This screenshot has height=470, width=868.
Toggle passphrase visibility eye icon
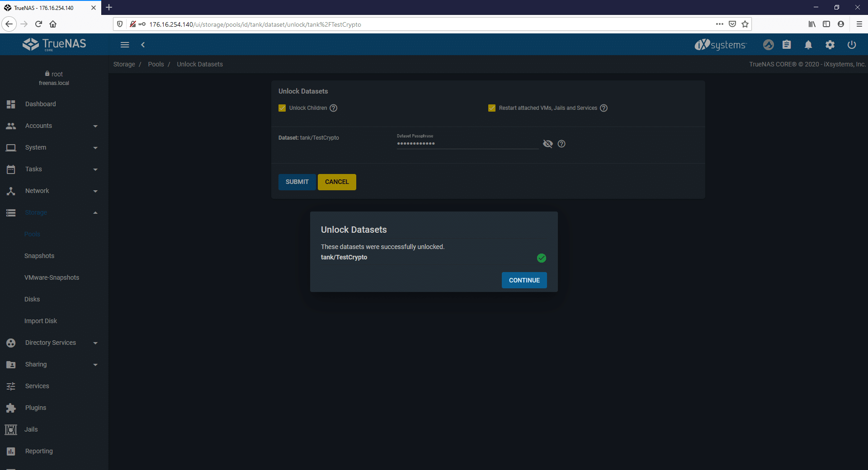(548, 144)
